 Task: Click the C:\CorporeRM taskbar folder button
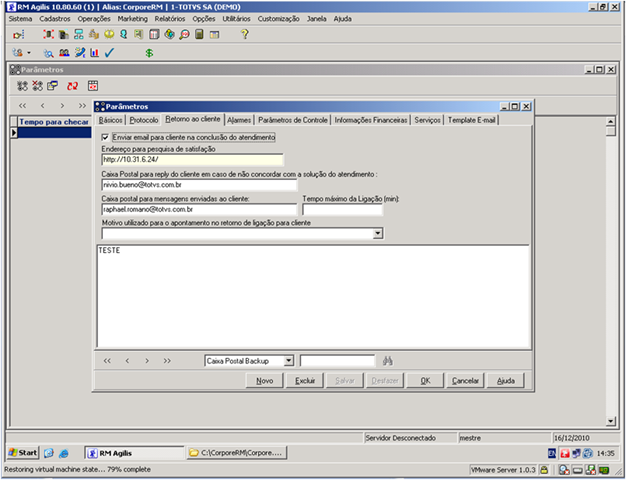pyautogui.click(x=237, y=453)
